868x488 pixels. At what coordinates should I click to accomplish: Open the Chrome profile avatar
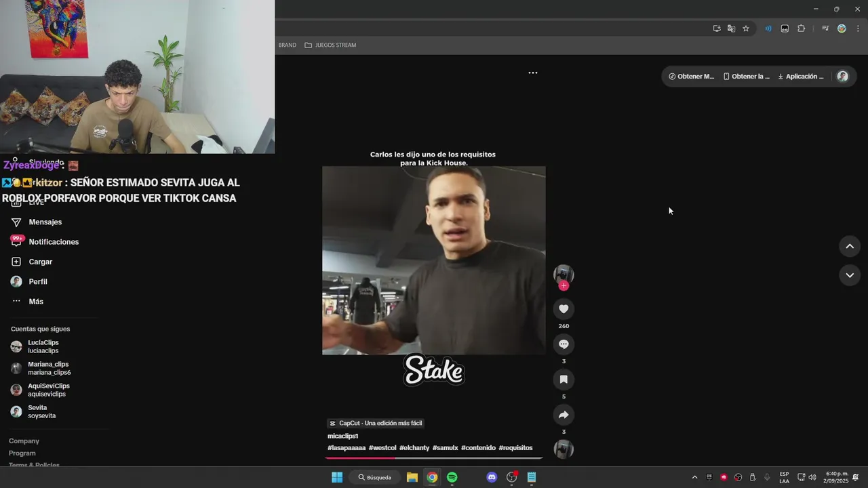tap(842, 28)
